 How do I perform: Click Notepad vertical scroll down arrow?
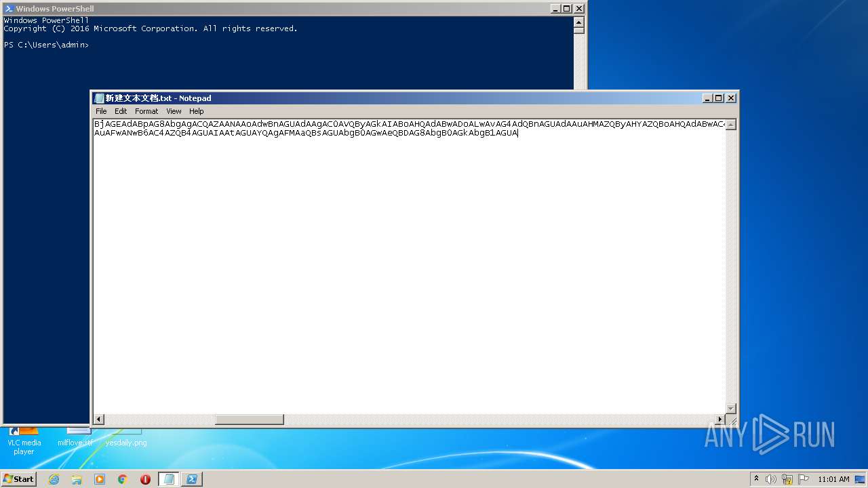coord(731,409)
